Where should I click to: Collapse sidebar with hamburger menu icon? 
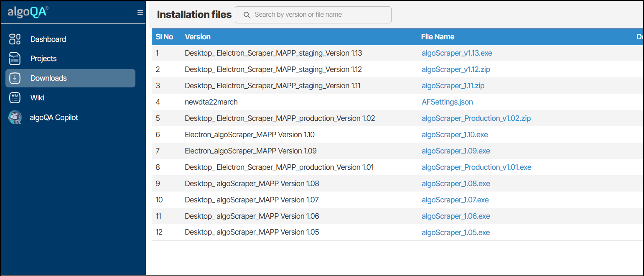140,13
